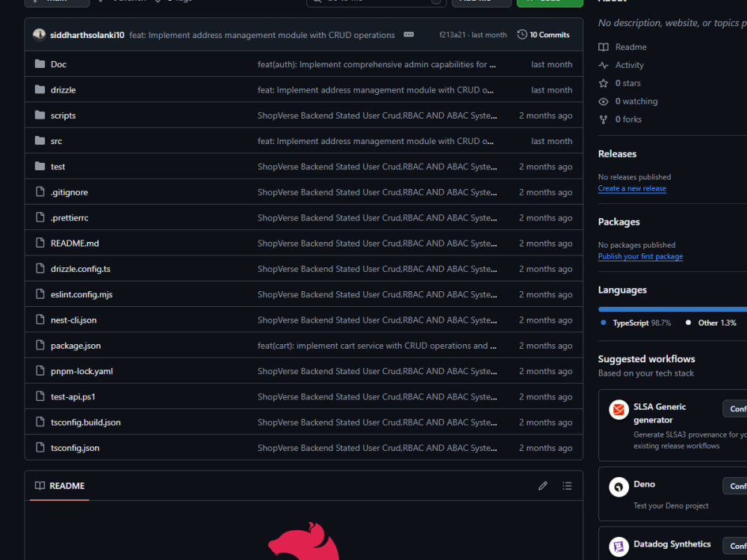Screen dimensions: 747x560
Task: Open the .prettierrc file
Action: pyautogui.click(x=69, y=218)
